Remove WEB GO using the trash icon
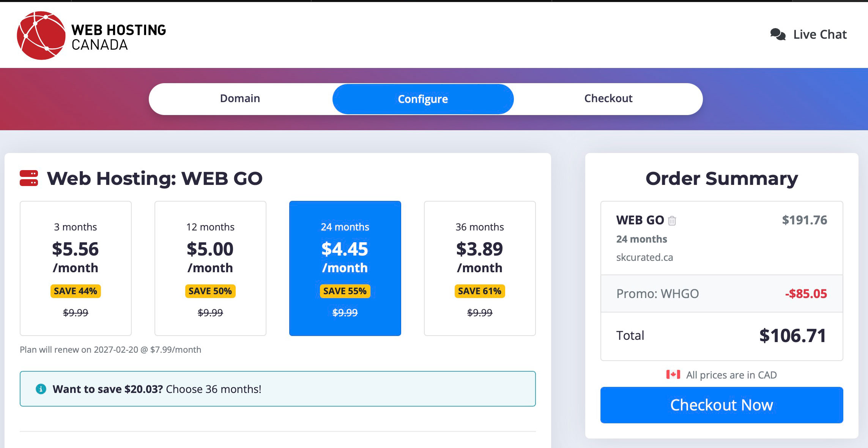 click(672, 221)
